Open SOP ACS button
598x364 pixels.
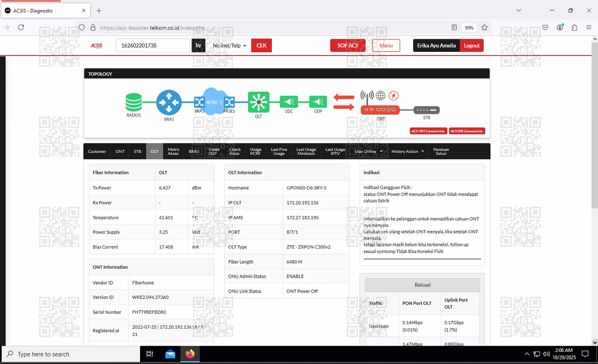point(348,45)
